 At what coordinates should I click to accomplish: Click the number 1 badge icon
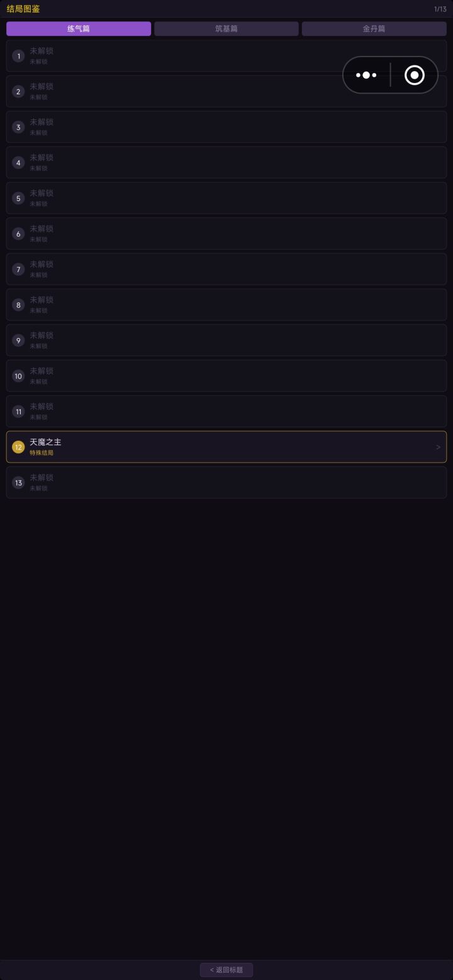(x=18, y=57)
